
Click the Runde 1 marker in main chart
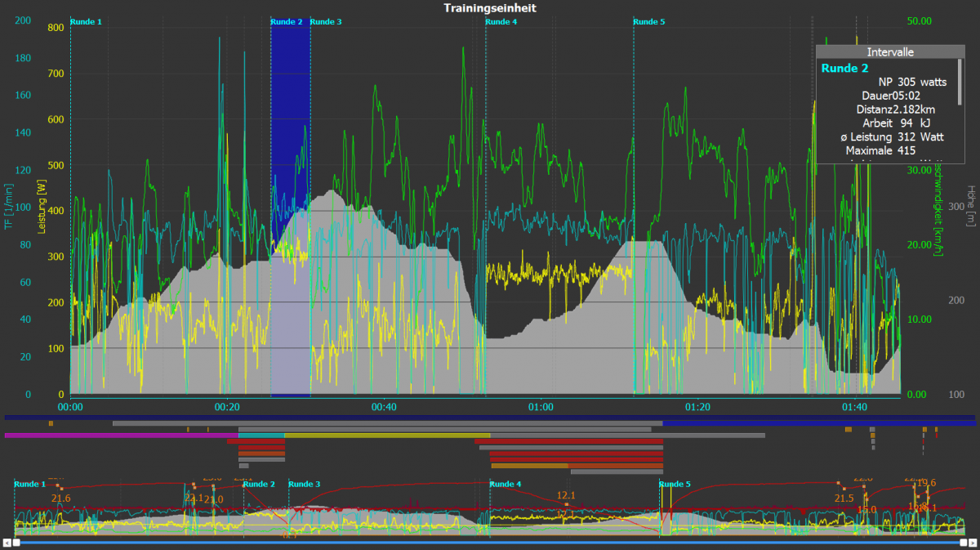[x=87, y=22]
